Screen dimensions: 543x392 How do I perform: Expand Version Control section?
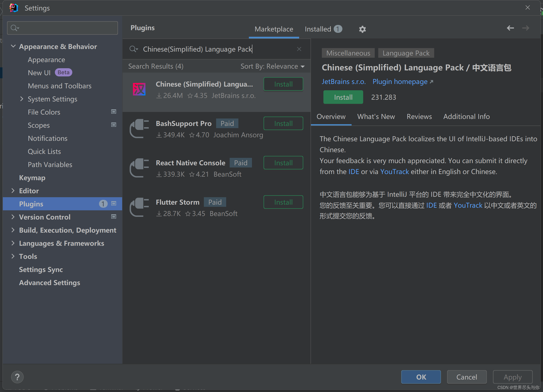(x=13, y=217)
